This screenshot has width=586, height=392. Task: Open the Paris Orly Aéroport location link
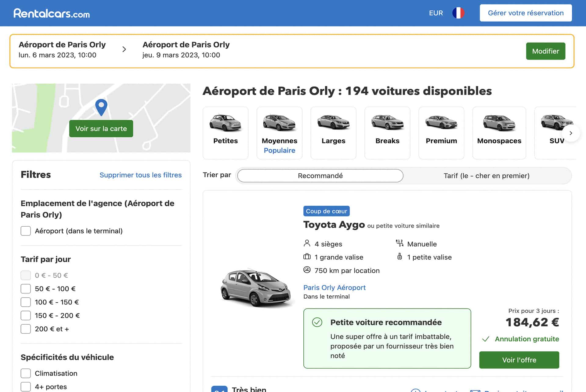[x=335, y=287]
